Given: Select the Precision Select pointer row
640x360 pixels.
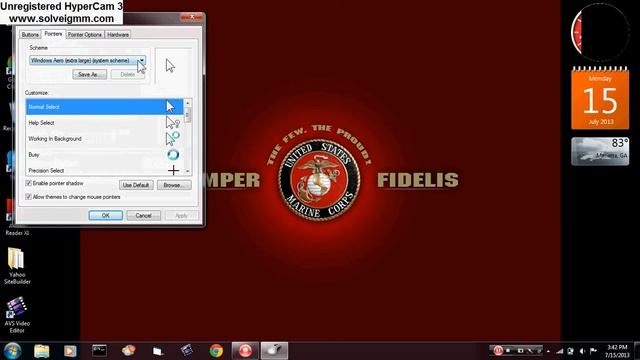Looking at the screenshot, I should coord(104,170).
